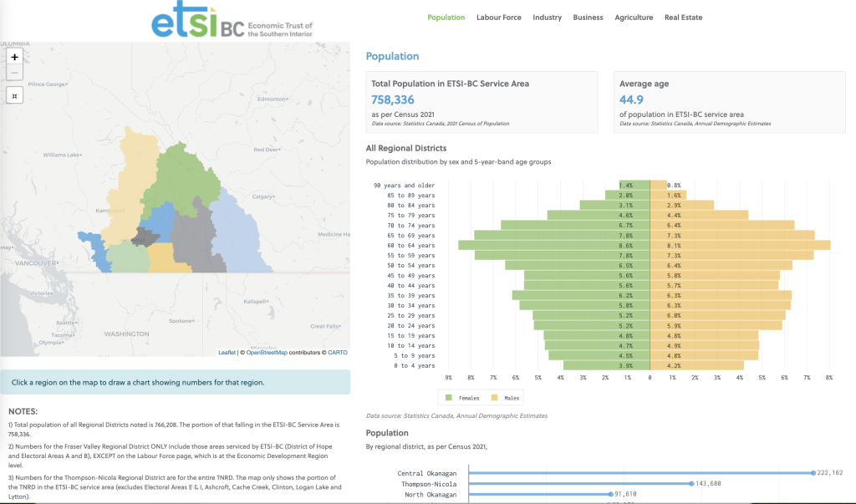Screen dimensions: 856x504
Task: Zoom in on the map
Action: point(15,57)
